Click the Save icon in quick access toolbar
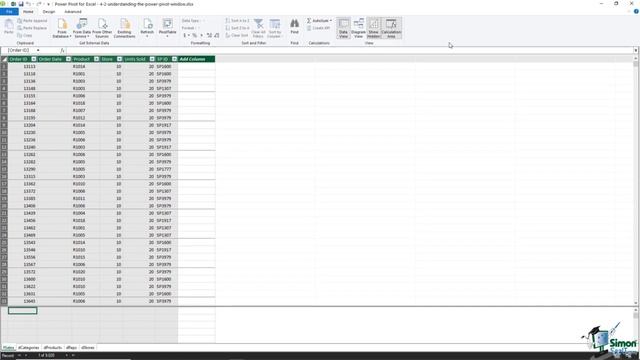The image size is (640, 360). tap(21, 4)
